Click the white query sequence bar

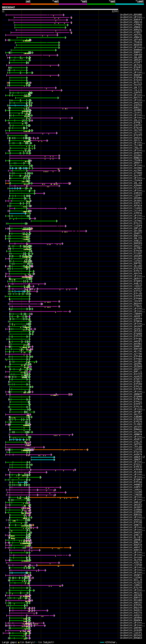tap(60, 10)
